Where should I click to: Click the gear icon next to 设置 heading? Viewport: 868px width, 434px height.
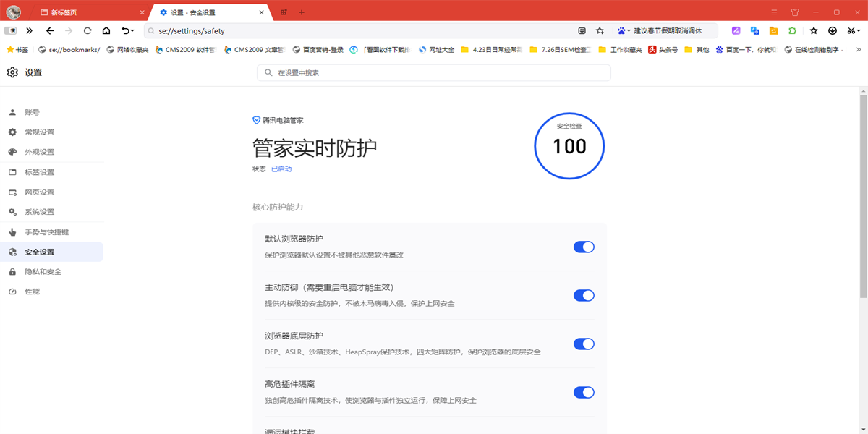coord(12,72)
